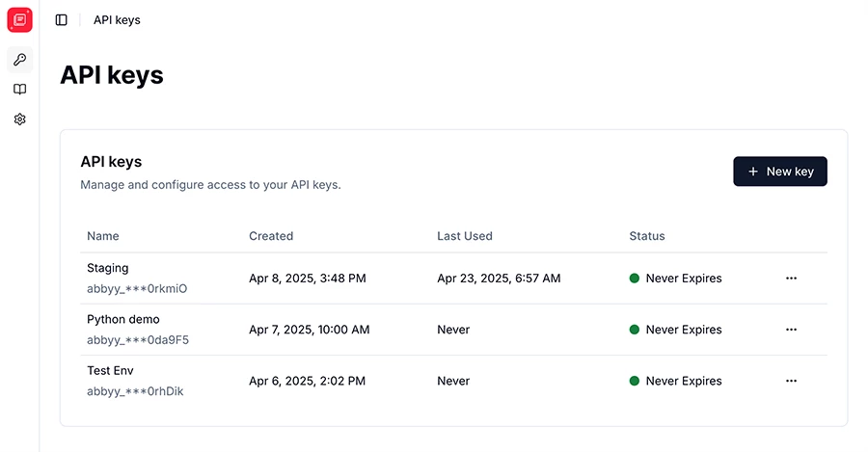Click the New key button
This screenshot has height=452, width=868.
(780, 172)
